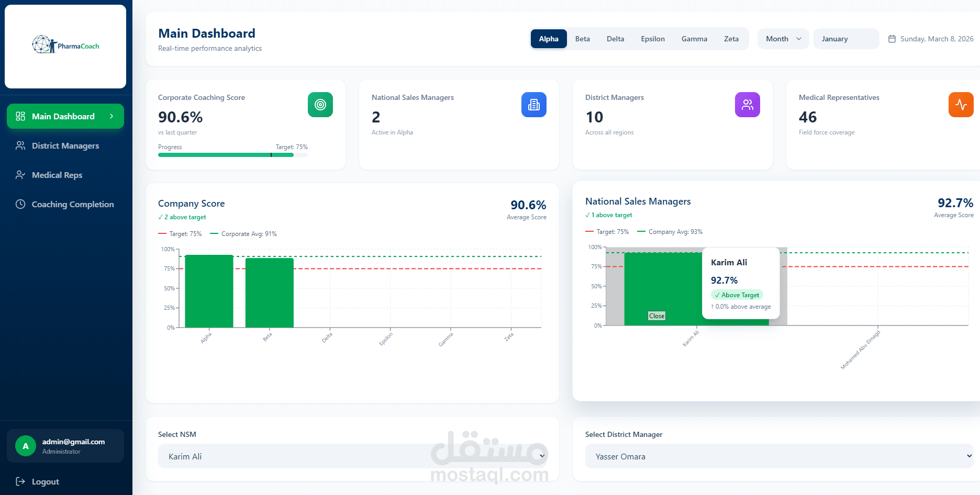Click the Company Avg: 93% legend entry
This screenshot has height=495, width=980.
click(670, 232)
